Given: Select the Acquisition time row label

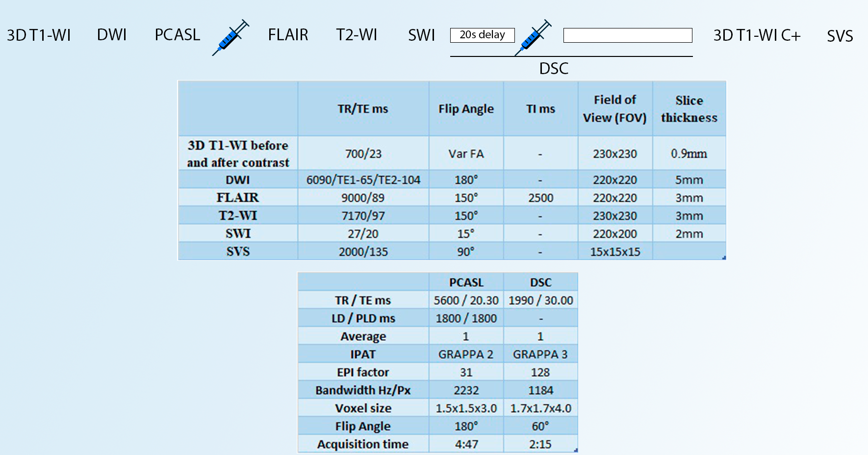Looking at the screenshot, I should 363,444.
